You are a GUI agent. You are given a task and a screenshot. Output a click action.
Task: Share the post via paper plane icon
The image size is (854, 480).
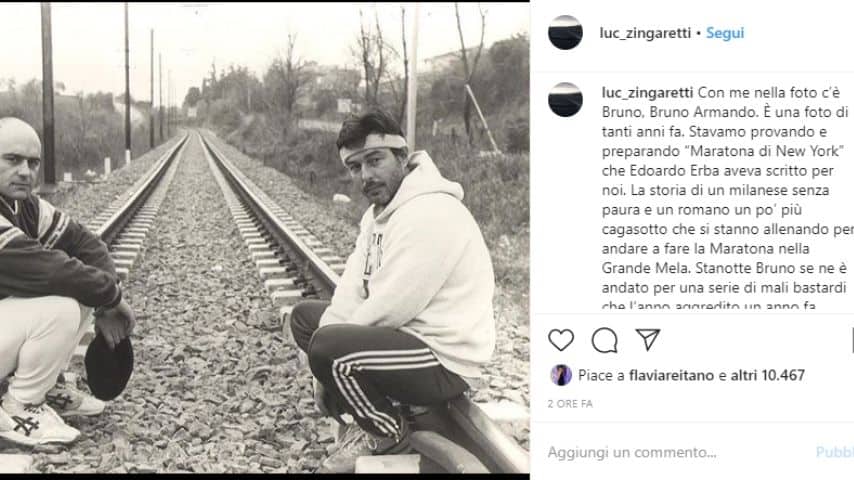click(x=648, y=339)
